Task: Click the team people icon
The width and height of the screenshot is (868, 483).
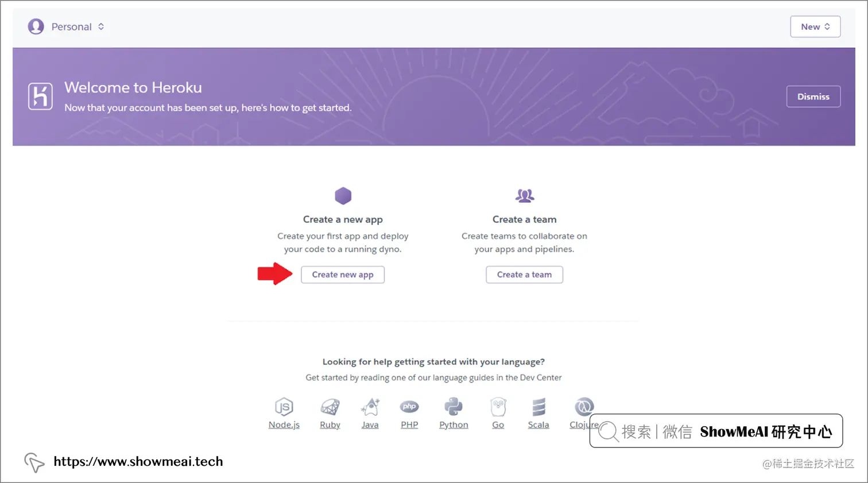Action: click(525, 196)
